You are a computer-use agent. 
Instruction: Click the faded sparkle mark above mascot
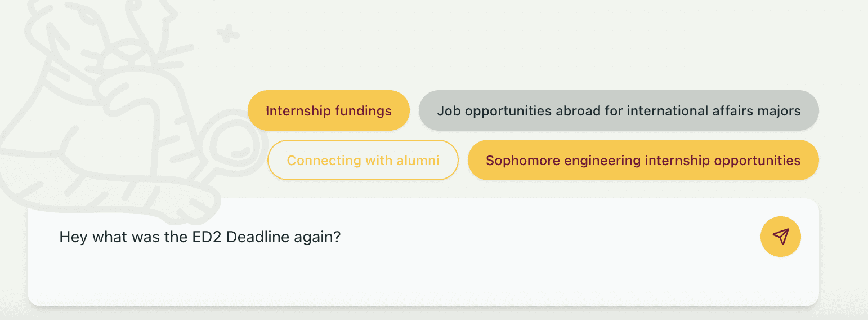pyautogui.click(x=227, y=33)
